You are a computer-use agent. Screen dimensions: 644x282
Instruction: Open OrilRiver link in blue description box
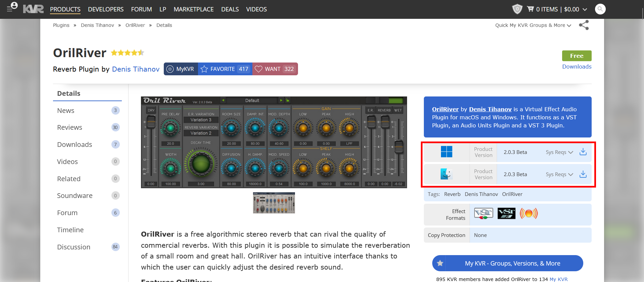(x=445, y=109)
